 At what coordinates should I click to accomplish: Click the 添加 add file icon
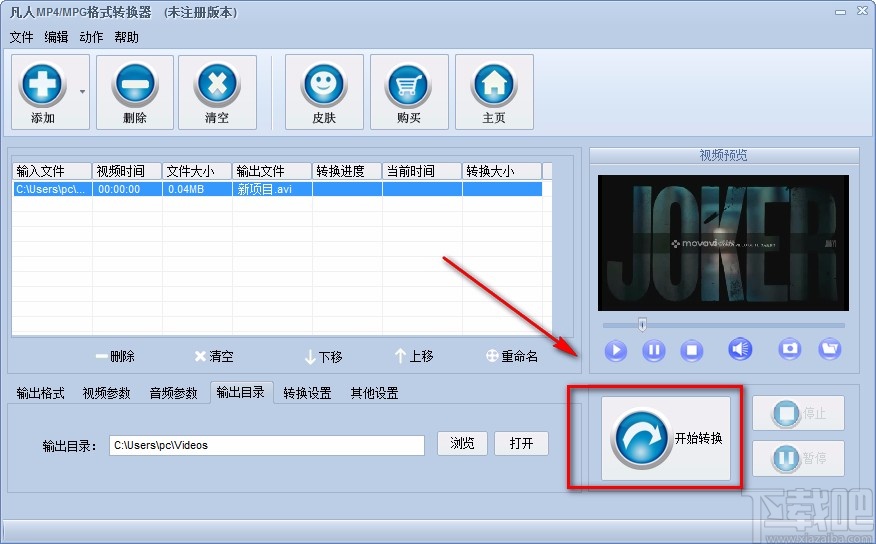43,85
